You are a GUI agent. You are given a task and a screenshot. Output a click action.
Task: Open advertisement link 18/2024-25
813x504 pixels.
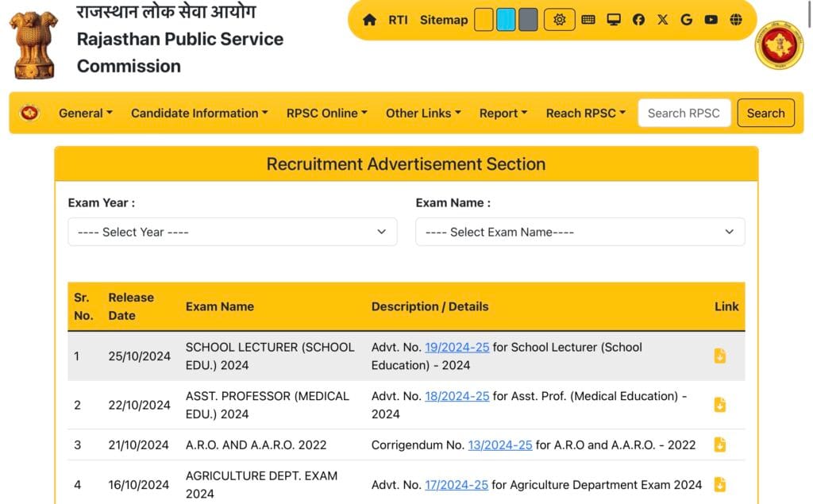(457, 395)
